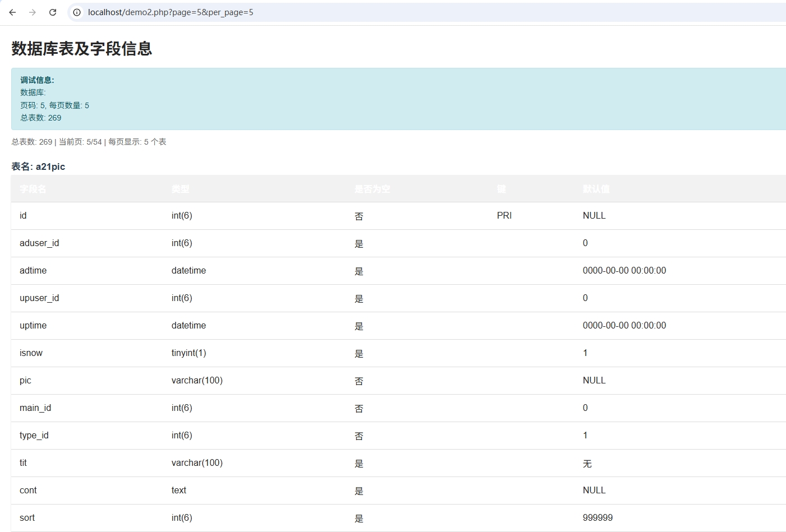
Task: Focus the address bar URL localhost/demo2.php
Action: (x=171, y=12)
